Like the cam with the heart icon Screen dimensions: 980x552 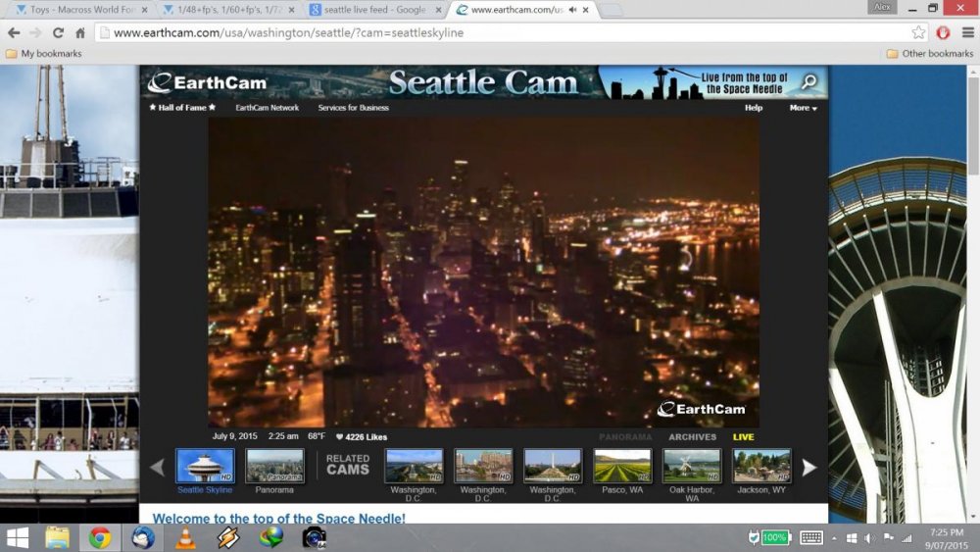point(339,437)
